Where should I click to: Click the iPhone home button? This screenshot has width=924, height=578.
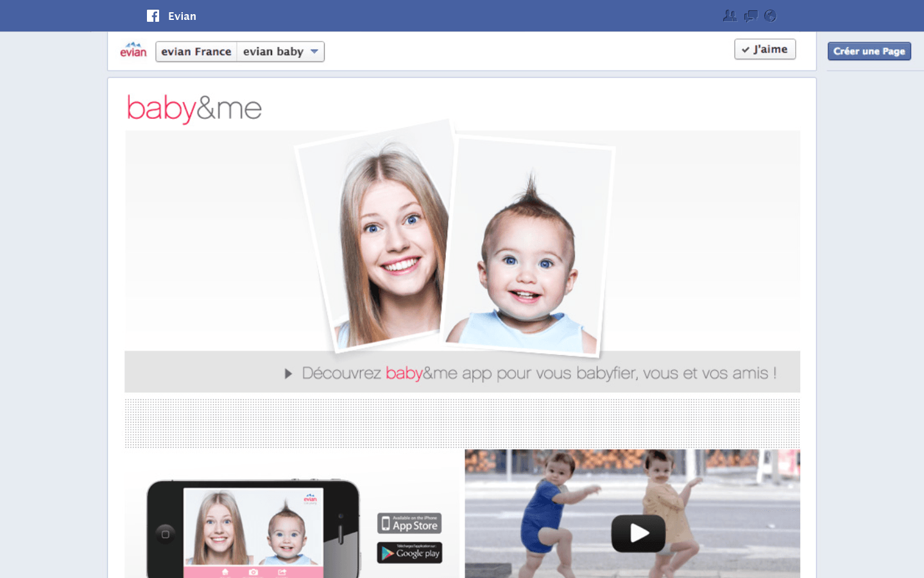point(166,534)
